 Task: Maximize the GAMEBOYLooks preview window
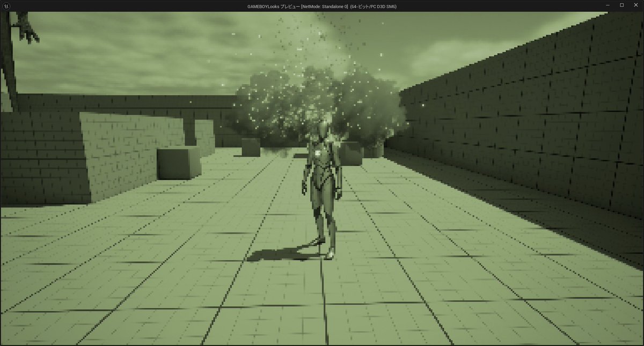pyautogui.click(x=621, y=5)
